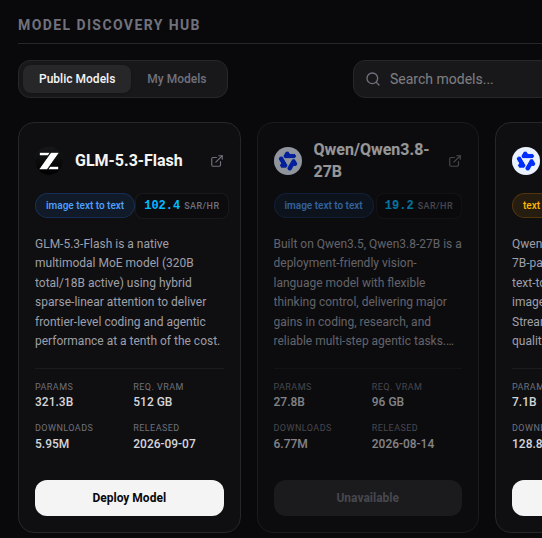Select the Public Models tab
This screenshot has height=538, width=542.
[77, 79]
